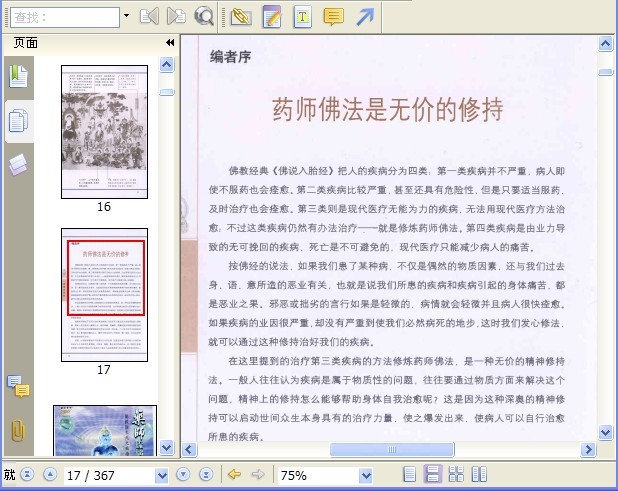Screen dimensions: 618x491
Task: Select page 17 thumbnail
Action: pyautogui.click(x=104, y=295)
